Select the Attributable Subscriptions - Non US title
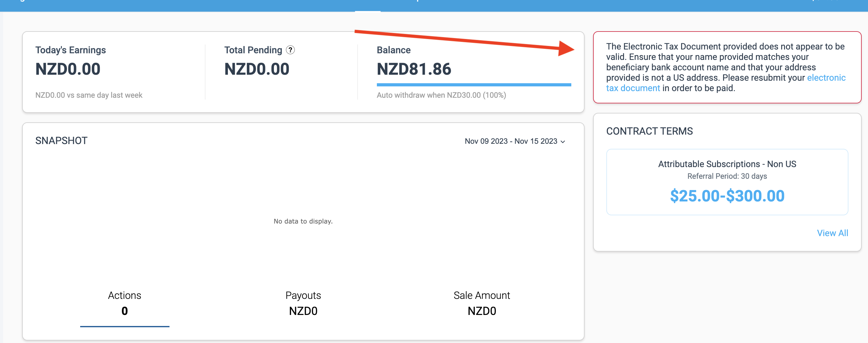The height and width of the screenshot is (343, 868). click(727, 164)
